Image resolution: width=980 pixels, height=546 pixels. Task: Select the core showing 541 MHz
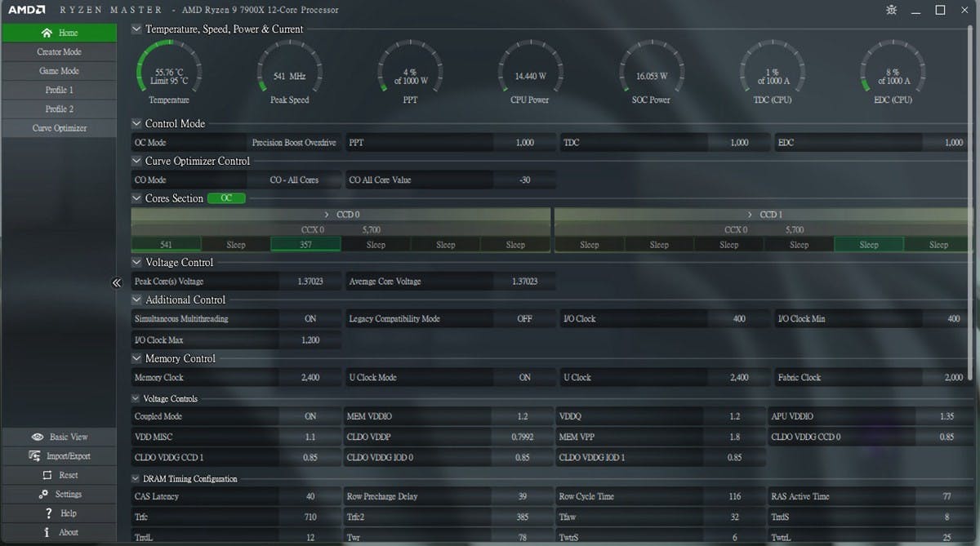click(166, 244)
